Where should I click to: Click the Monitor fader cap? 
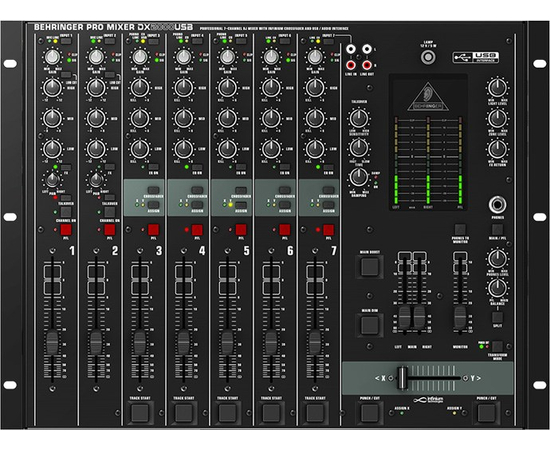(460, 317)
